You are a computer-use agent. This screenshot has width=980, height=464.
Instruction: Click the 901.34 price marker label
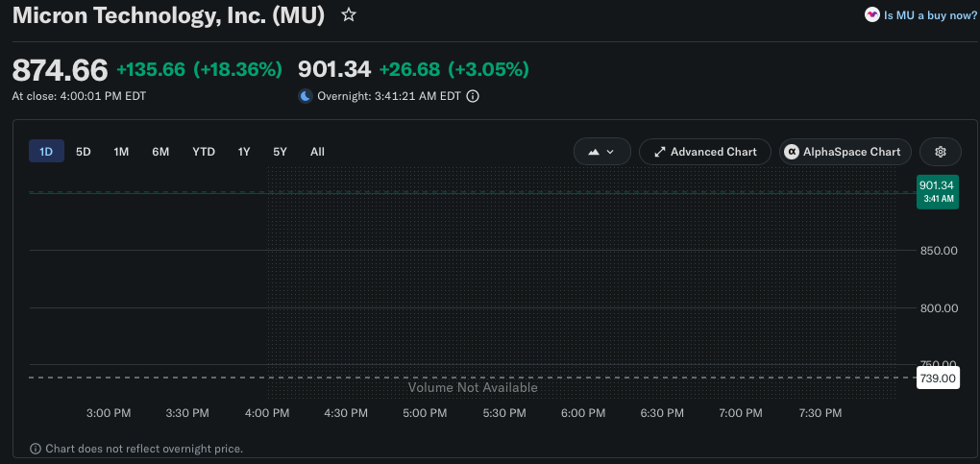pyautogui.click(x=937, y=191)
